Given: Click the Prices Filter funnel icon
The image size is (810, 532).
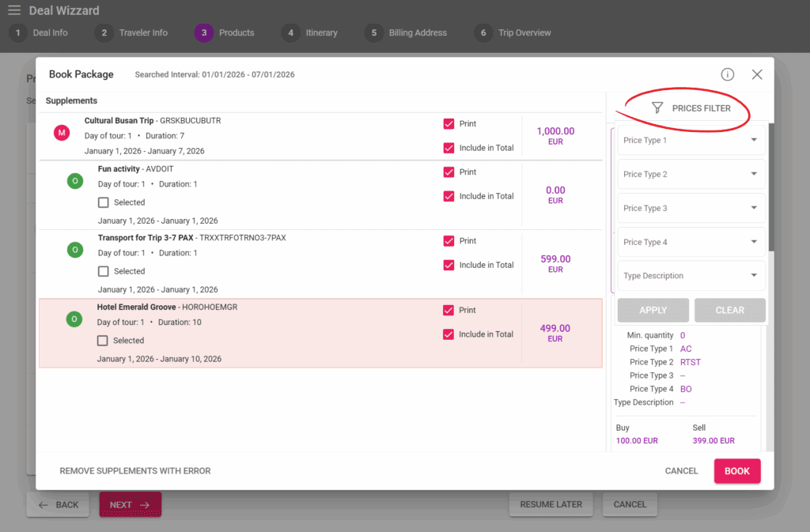Looking at the screenshot, I should [657, 108].
